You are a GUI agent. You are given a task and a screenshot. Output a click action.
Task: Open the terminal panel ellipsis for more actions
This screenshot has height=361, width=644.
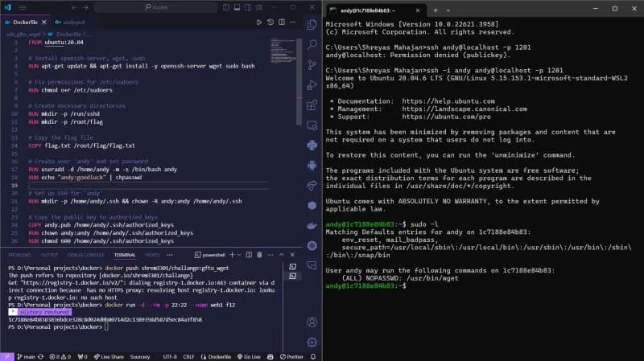(x=270, y=255)
